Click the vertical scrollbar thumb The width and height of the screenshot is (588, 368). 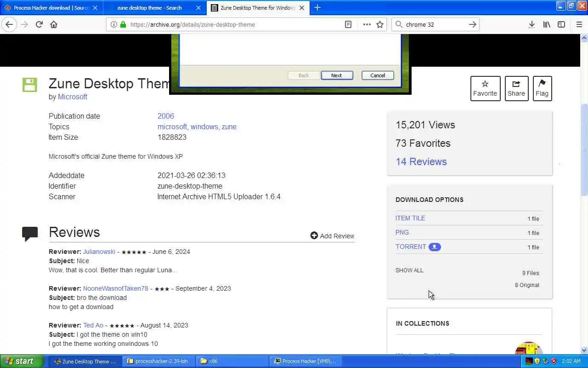click(x=584, y=149)
